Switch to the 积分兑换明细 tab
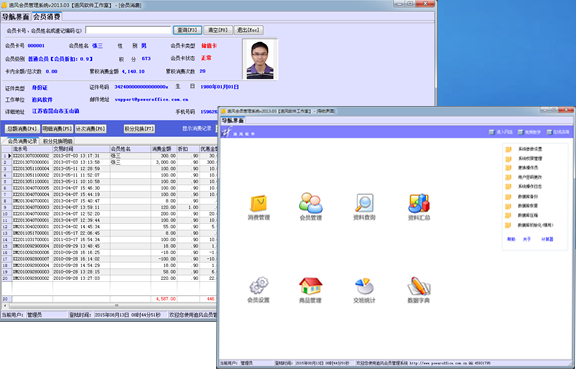Image resolution: width=576 pixels, height=369 pixels. pos(58,141)
